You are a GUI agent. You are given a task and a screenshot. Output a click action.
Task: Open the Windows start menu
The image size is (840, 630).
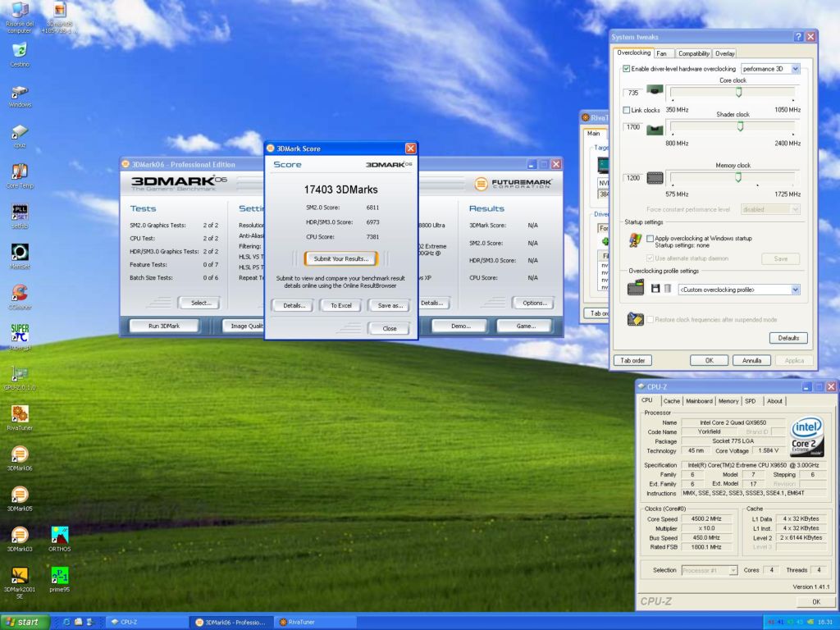tap(25, 622)
